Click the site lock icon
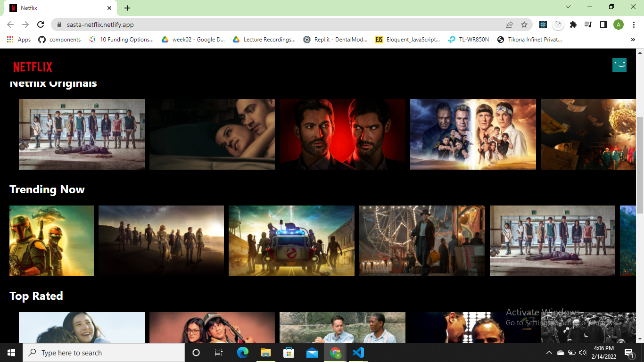 pyautogui.click(x=59, y=25)
